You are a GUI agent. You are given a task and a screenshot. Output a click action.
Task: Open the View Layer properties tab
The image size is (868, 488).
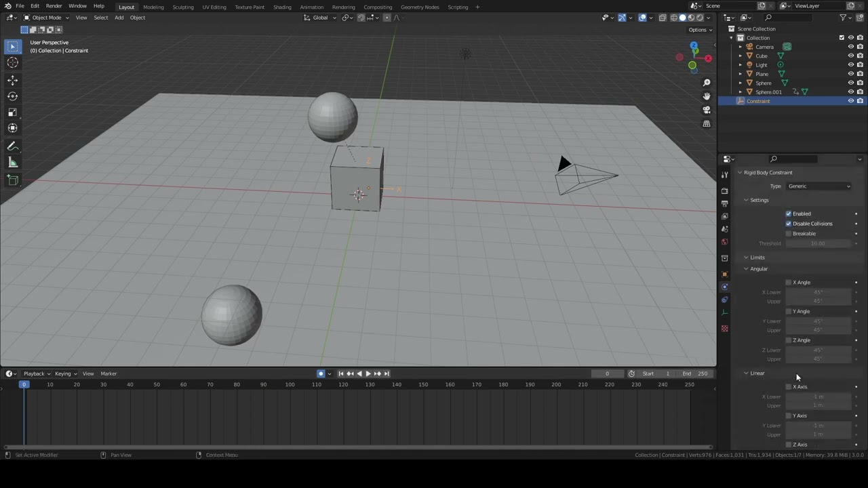click(724, 216)
